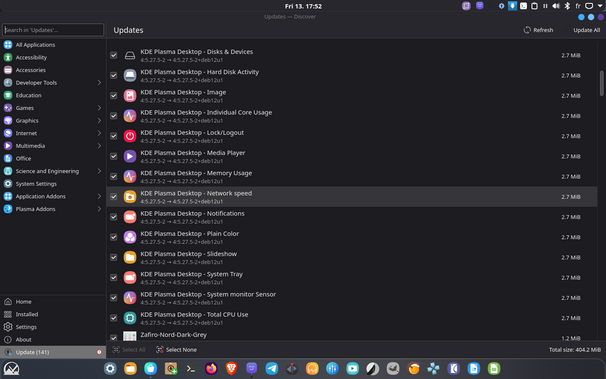Uncheck the Plain Color update
This screenshot has width=606, height=379.
114,237
